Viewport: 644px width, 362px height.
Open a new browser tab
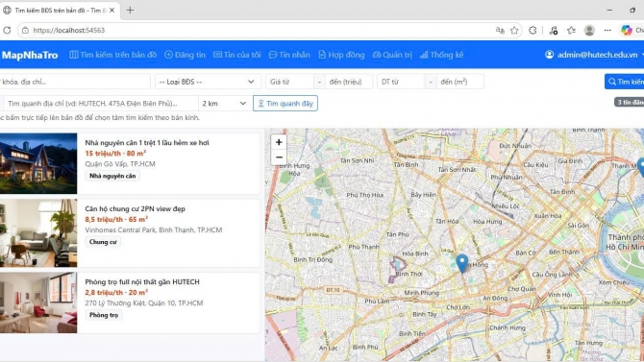[x=130, y=11]
